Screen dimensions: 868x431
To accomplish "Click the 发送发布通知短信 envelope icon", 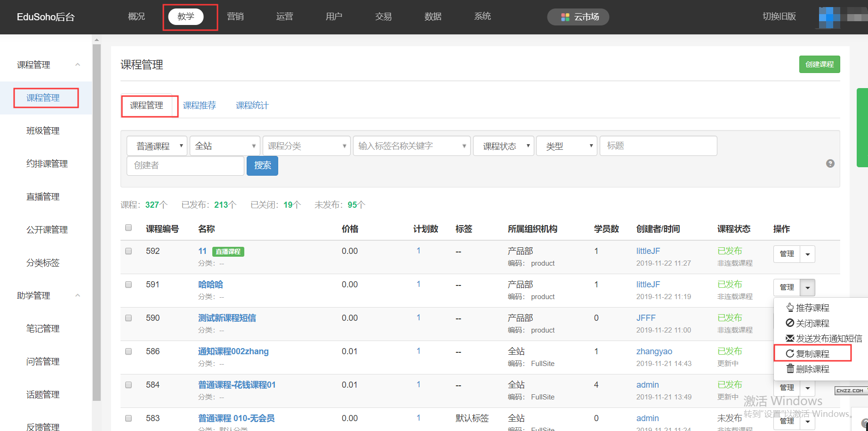I will (x=790, y=338).
